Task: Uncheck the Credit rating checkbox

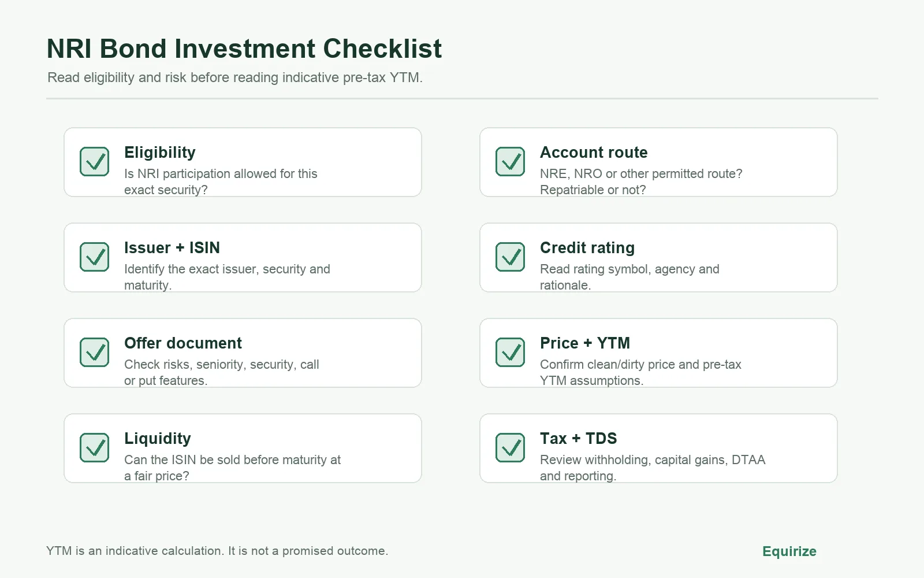Action: click(511, 257)
